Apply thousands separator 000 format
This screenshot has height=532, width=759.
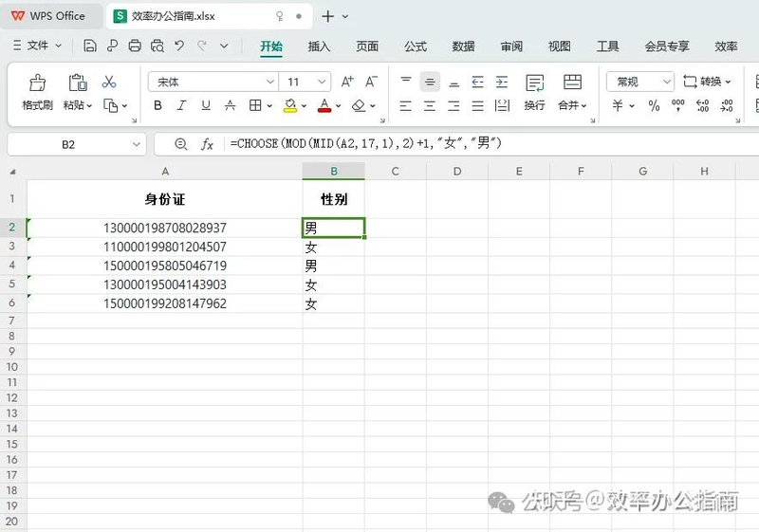tap(678, 105)
